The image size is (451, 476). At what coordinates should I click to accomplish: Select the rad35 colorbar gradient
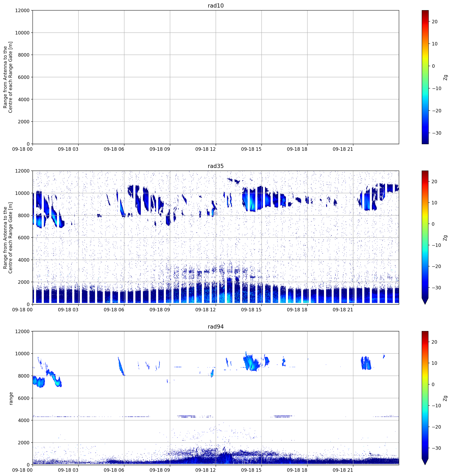click(x=425, y=238)
